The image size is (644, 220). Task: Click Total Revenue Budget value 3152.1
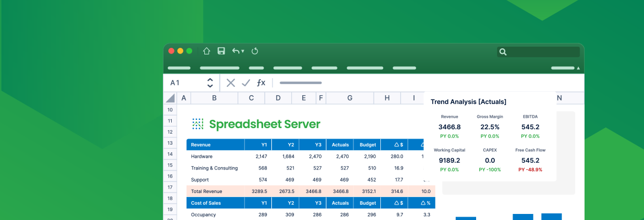[368, 191]
